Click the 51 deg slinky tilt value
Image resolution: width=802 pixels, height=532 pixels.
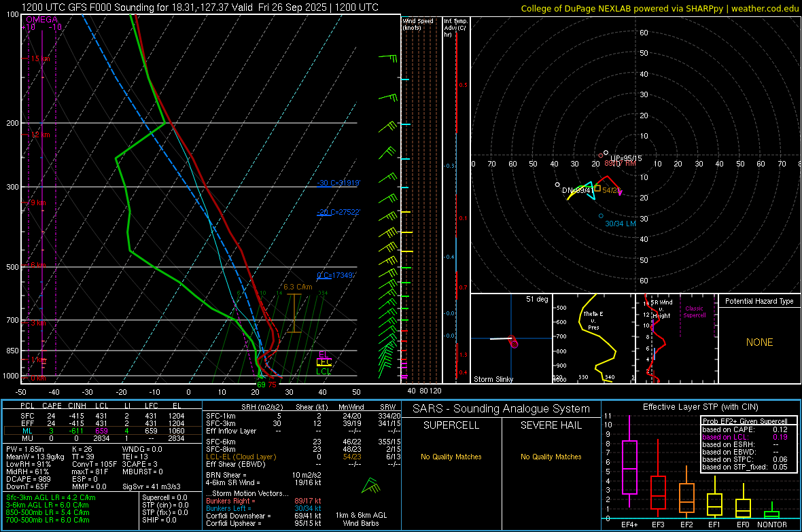(x=537, y=299)
